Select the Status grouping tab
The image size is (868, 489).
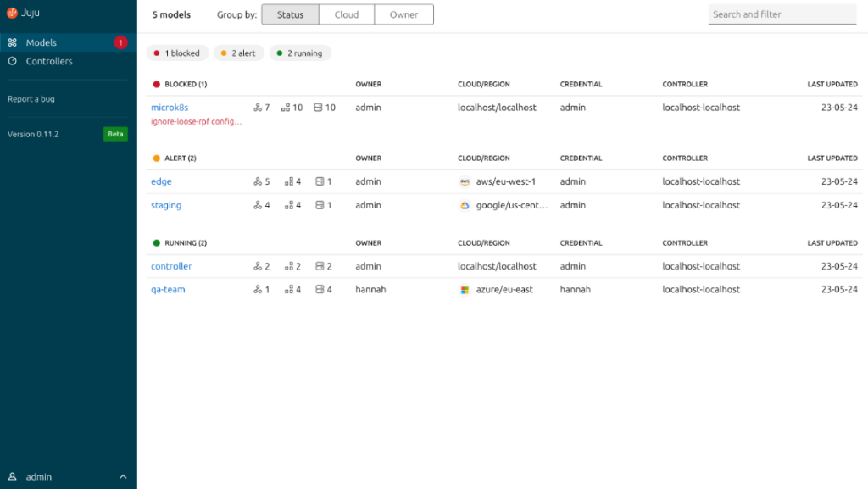(x=290, y=14)
